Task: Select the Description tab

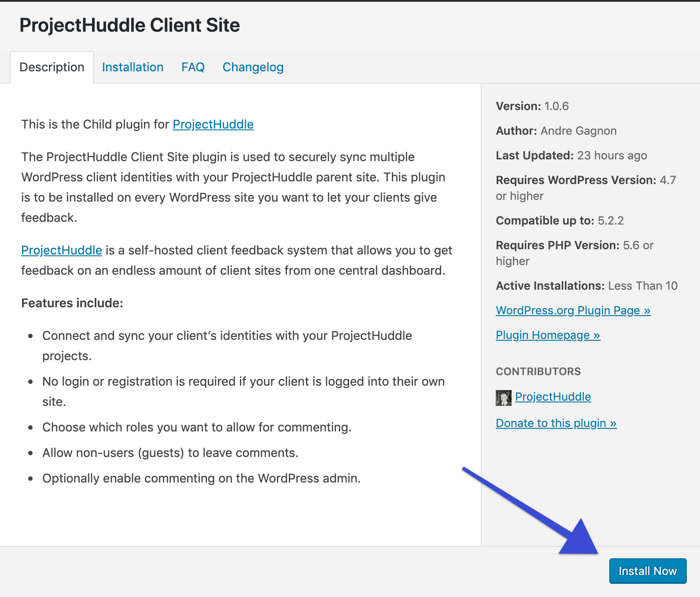Action: pyautogui.click(x=52, y=67)
